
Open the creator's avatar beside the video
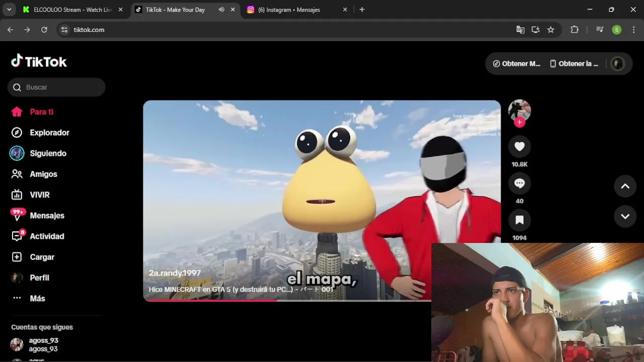pyautogui.click(x=520, y=110)
